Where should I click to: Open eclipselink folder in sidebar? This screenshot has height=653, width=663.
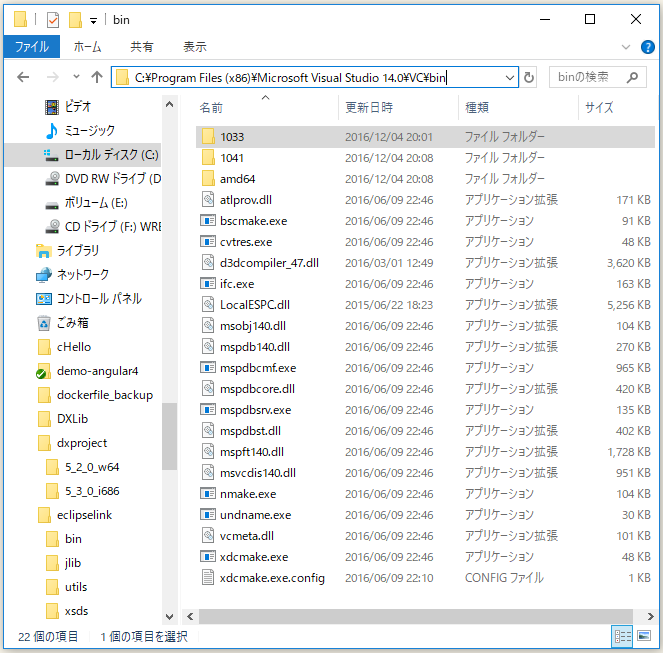point(83,515)
